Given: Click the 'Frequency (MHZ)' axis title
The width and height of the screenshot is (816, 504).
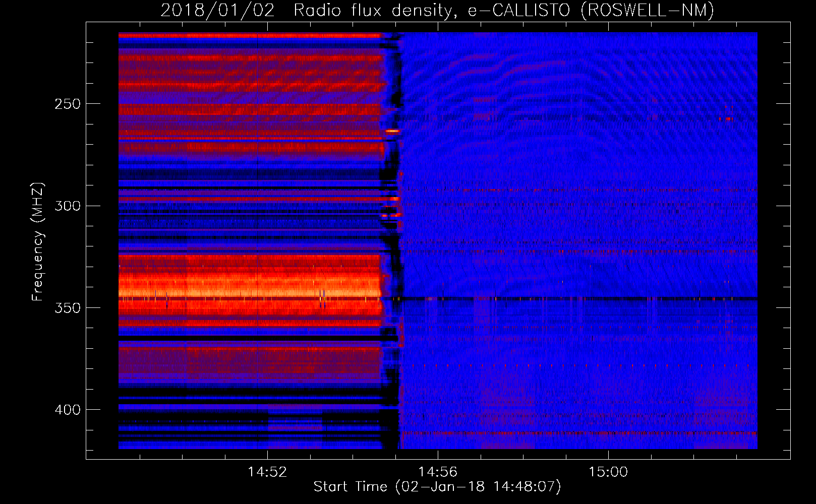Looking at the screenshot, I should pyautogui.click(x=38, y=242).
